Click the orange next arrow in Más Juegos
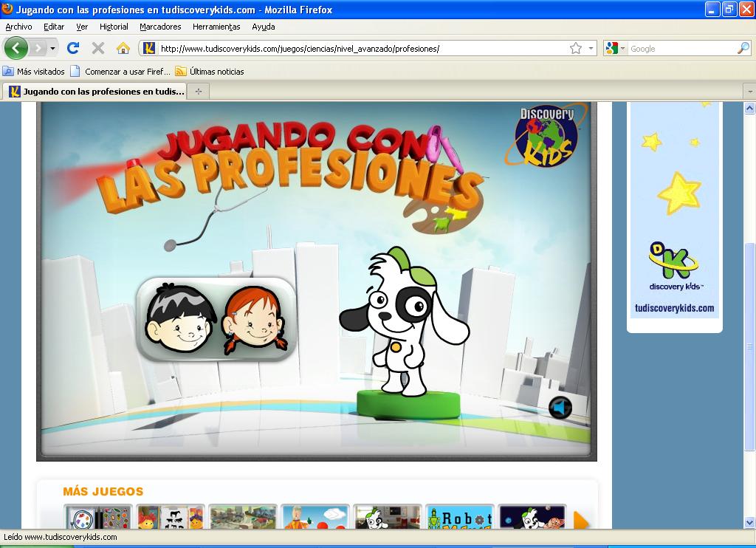The width and height of the screenshot is (756, 548). pyautogui.click(x=580, y=519)
